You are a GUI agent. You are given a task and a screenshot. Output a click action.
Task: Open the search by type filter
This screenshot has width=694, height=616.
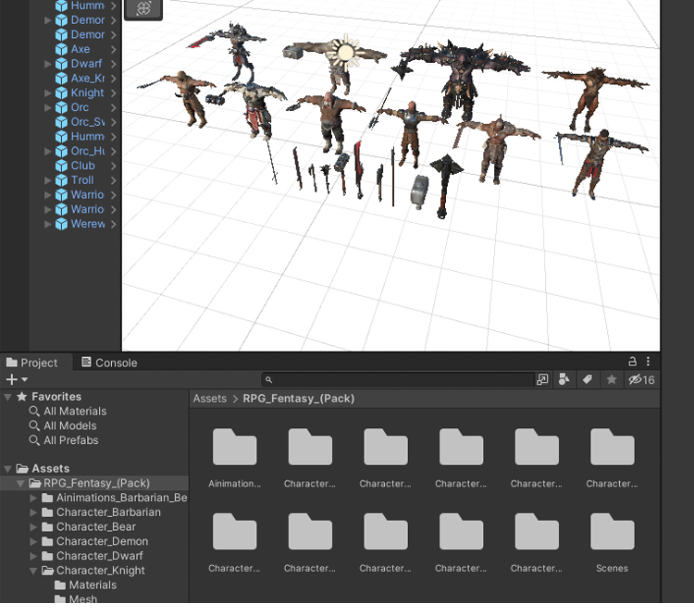(x=564, y=380)
